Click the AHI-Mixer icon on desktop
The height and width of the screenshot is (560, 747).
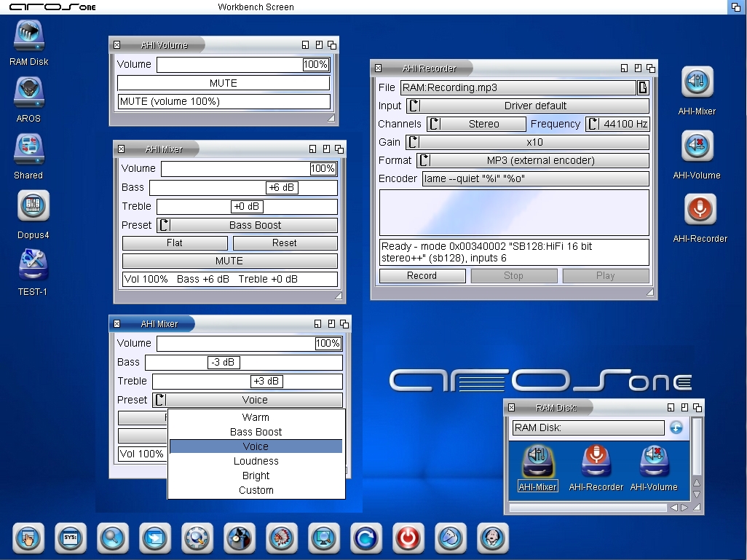pyautogui.click(x=697, y=82)
